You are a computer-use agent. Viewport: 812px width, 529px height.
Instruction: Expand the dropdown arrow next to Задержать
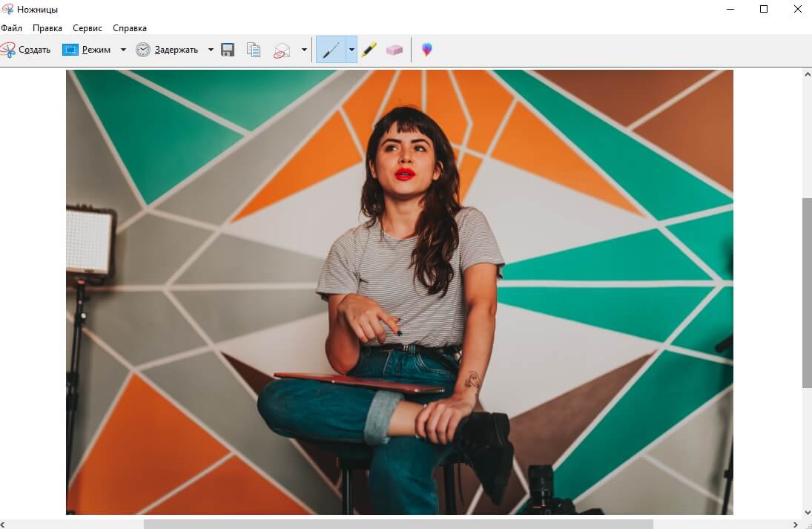coord(211,50)
